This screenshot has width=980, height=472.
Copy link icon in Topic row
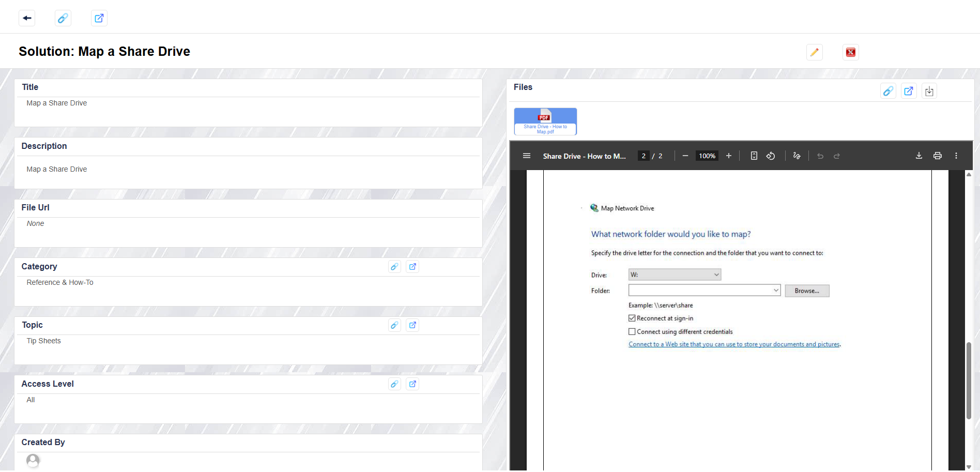point(394,325)
